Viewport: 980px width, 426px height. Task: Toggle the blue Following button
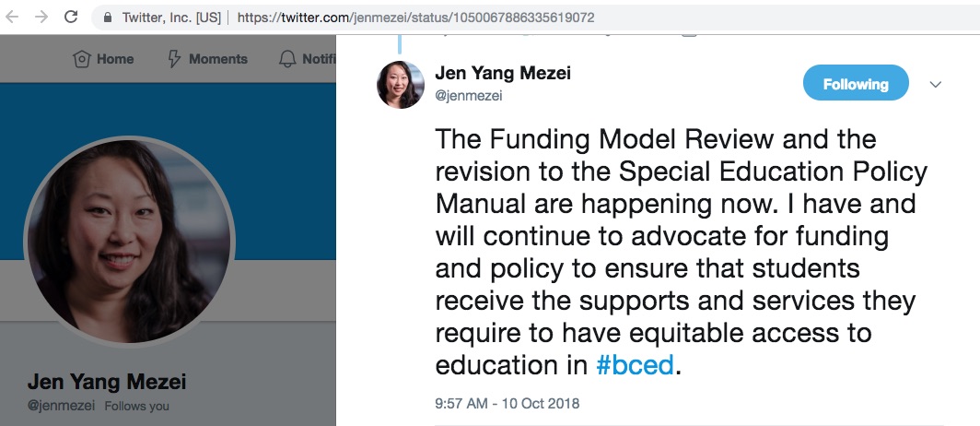click(856, 84)
